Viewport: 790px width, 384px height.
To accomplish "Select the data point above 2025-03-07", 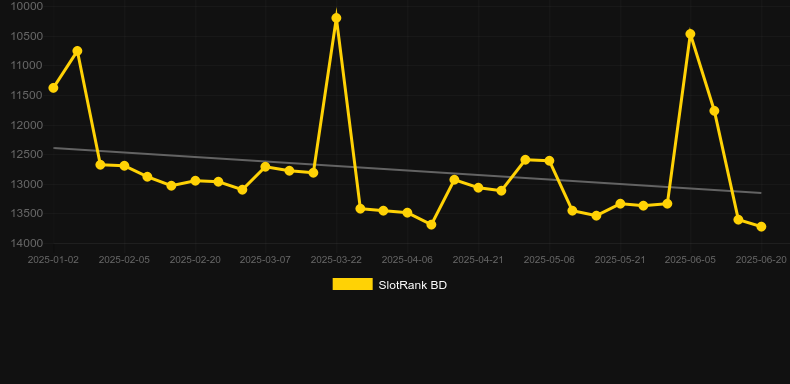I will pyautogui.click(x=266, y=166).
